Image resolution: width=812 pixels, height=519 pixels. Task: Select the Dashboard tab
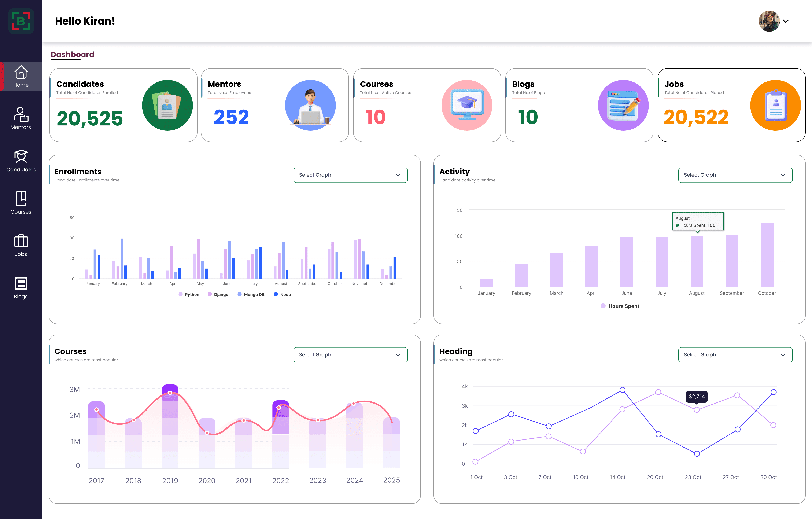[x=73, y=54]
